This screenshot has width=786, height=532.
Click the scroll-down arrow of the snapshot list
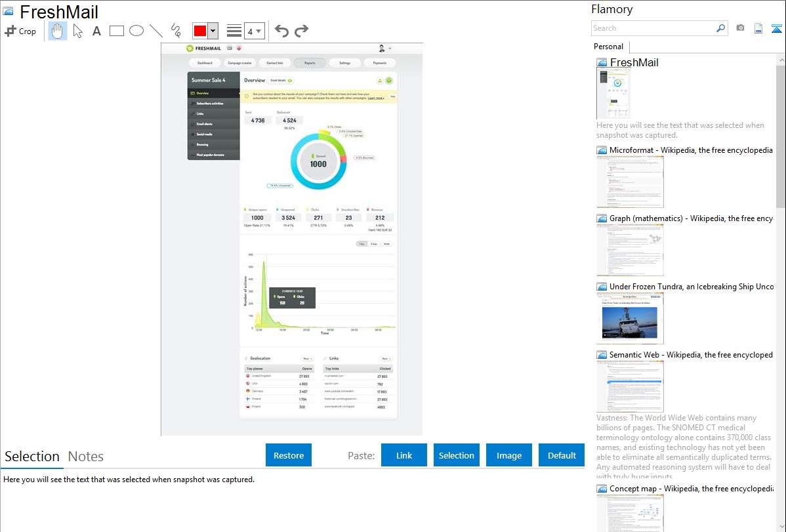pos(781,527)
